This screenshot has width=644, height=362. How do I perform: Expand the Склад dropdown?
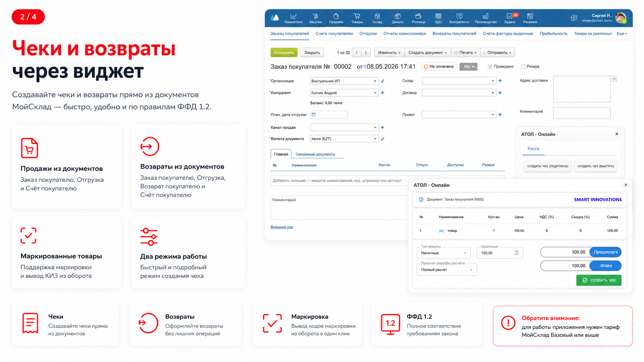(x=459, y=81)
